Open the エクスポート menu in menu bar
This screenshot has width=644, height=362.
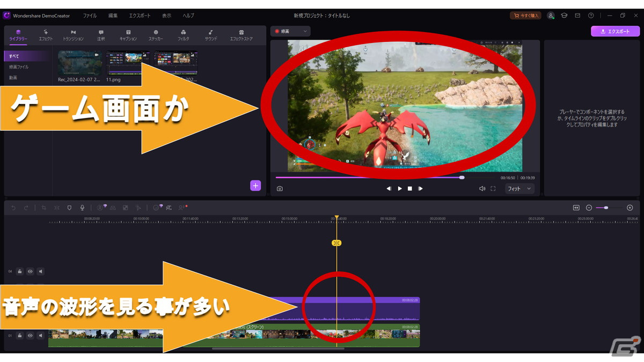pyautogui.click(x=140, y=16)
